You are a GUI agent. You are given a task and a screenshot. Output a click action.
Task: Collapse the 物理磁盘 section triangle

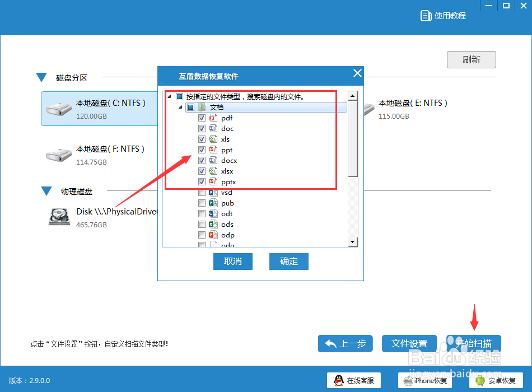pos(46,191)
